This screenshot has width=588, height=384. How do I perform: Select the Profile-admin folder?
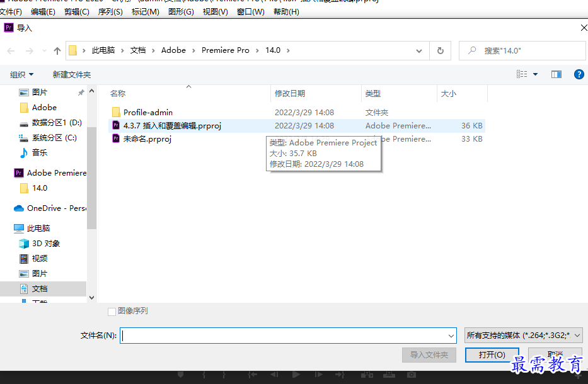point(147,113)
